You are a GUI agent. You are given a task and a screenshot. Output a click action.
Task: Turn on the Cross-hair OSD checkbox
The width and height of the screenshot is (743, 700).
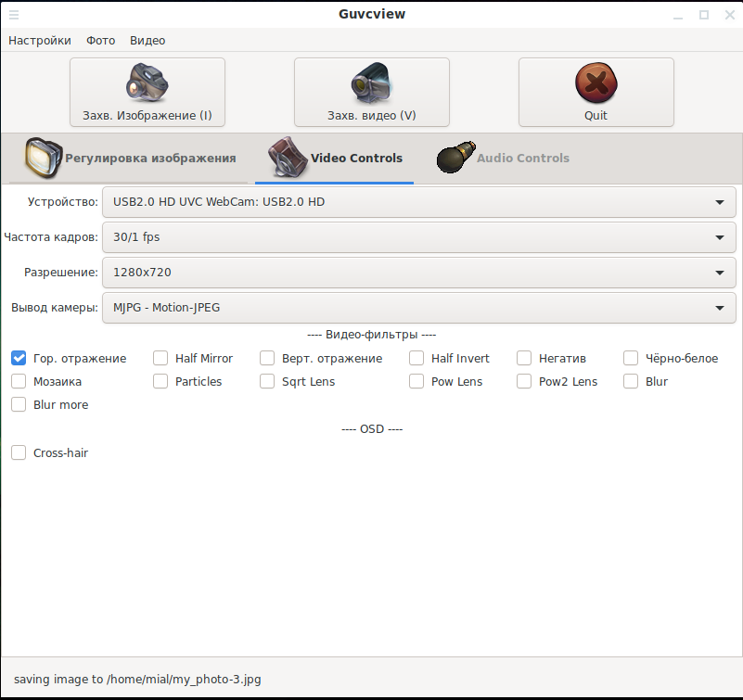(19, 452)
